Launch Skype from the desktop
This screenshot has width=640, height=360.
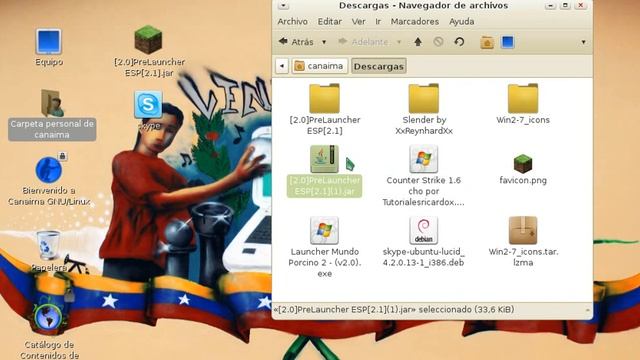pos(148,105)
